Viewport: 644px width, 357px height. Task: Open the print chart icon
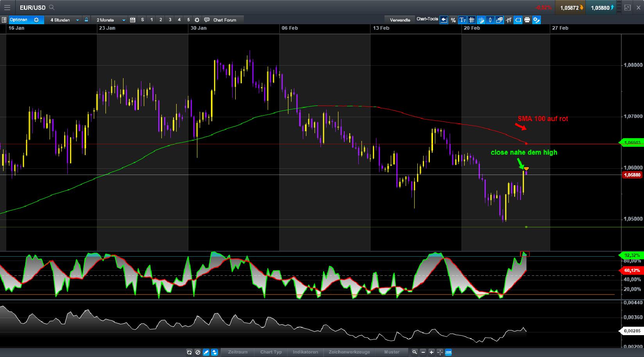click(x=527, y=20)
